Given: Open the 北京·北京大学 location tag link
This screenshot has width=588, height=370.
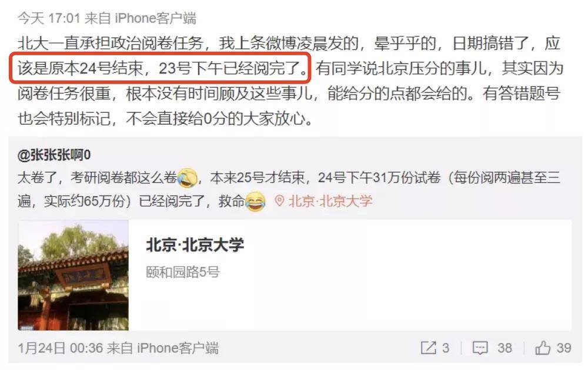Looking at the screenshot, I should pos(330,201).
